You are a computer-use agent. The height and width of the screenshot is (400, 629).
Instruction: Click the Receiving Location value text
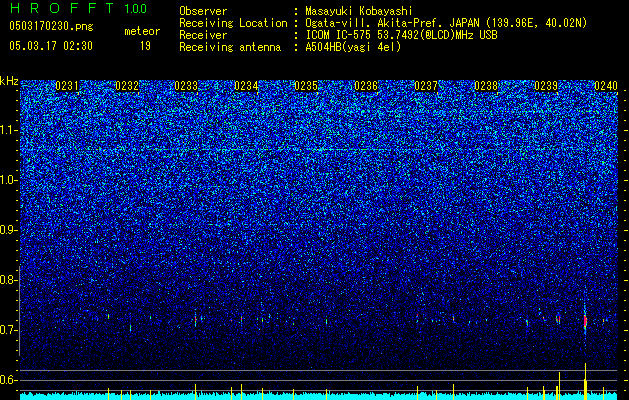(446, 23)
